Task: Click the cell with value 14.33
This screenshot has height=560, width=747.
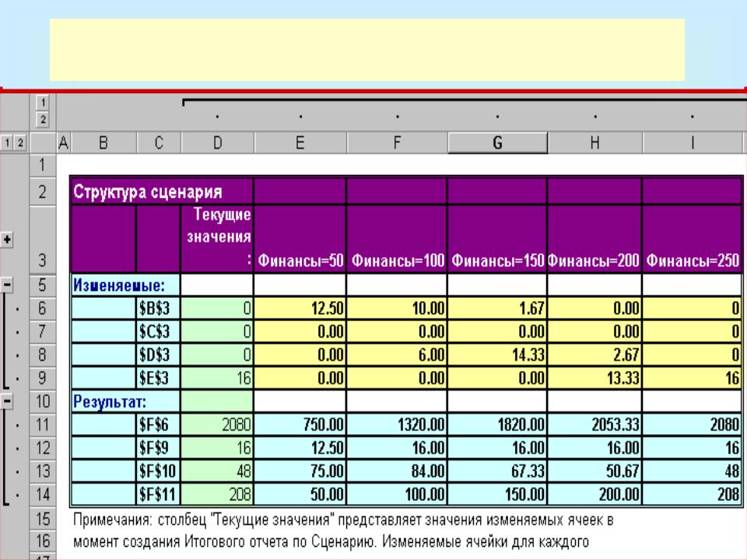Action: coord(497,355)
